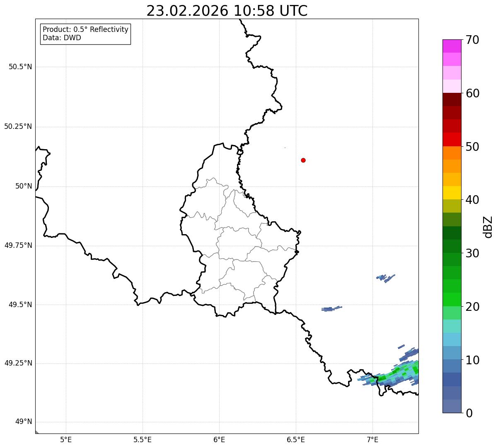Click the '5°E' longitude label
498x448 pixels.
(66, 439)
